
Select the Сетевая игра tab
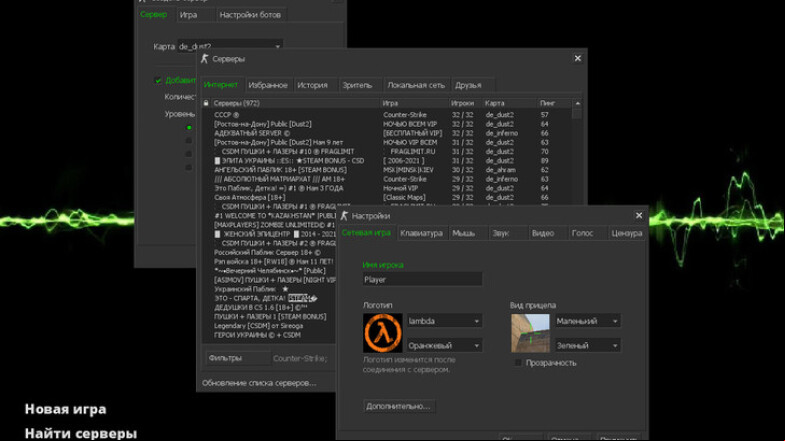pyautogui.click(x=366, y=233)
